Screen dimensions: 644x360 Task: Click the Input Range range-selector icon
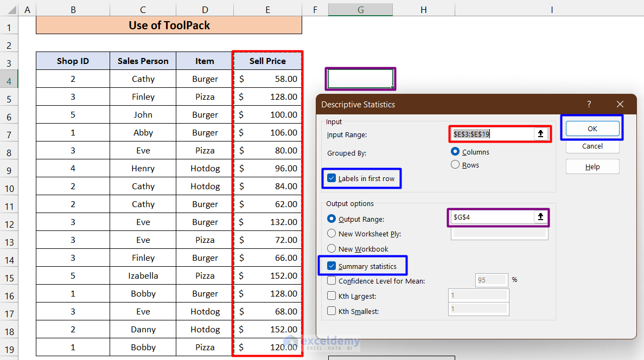pyautogui.click(x=540, y=134)
